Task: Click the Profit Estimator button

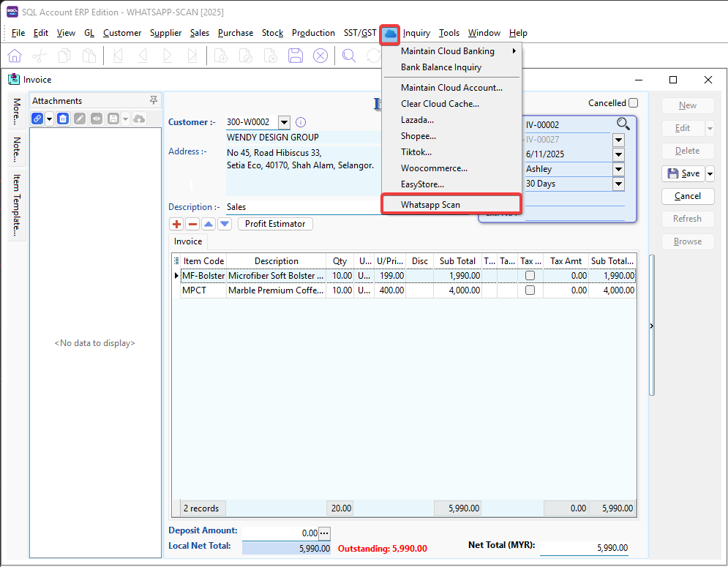Action: pyautogui.click(x=275, y=224)
